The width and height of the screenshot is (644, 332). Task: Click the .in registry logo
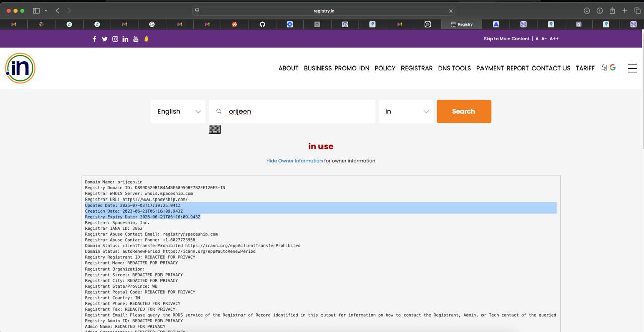click(x=20, y=68)
